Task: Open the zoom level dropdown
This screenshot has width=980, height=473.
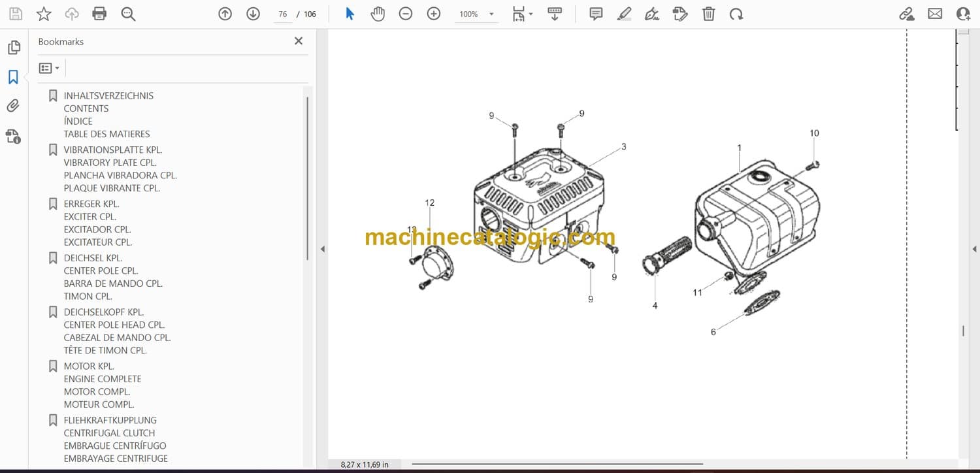Action: (x=491, y=14)
